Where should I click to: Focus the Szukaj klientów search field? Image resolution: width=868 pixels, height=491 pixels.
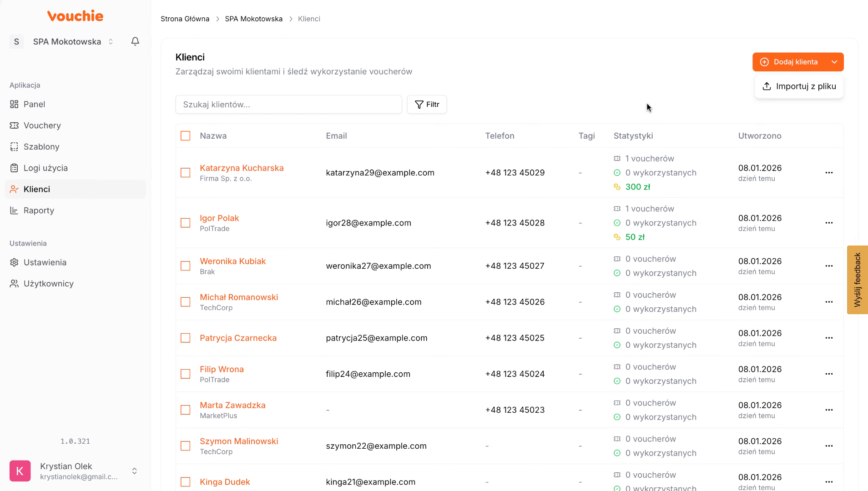click(288, 105)
